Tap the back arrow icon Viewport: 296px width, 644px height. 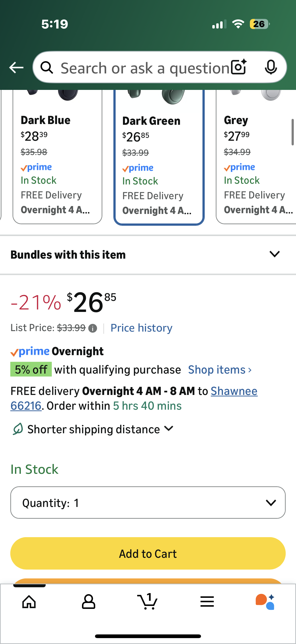point(16,68)
